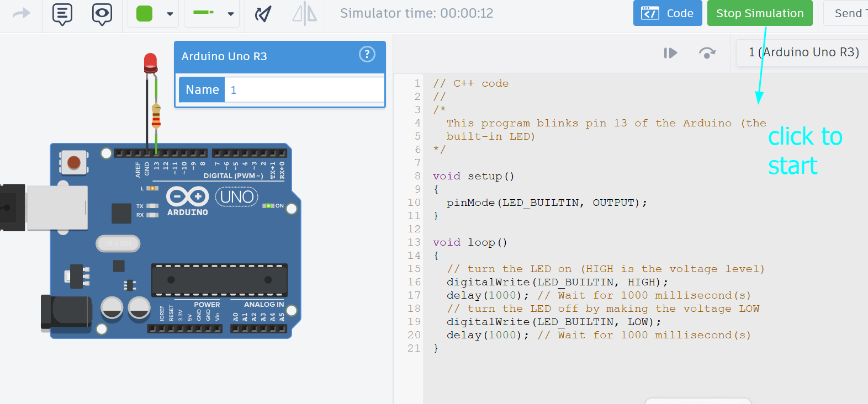
Task: Click the green wire color swatch
Action: coord(144,14)
